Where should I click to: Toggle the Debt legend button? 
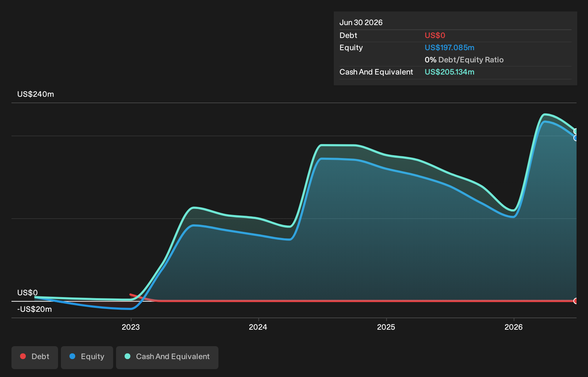pyautogui.click(x=35, y=357)
